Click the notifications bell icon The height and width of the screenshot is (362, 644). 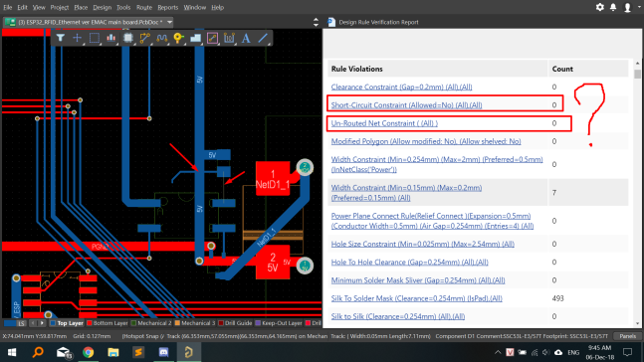613,7
